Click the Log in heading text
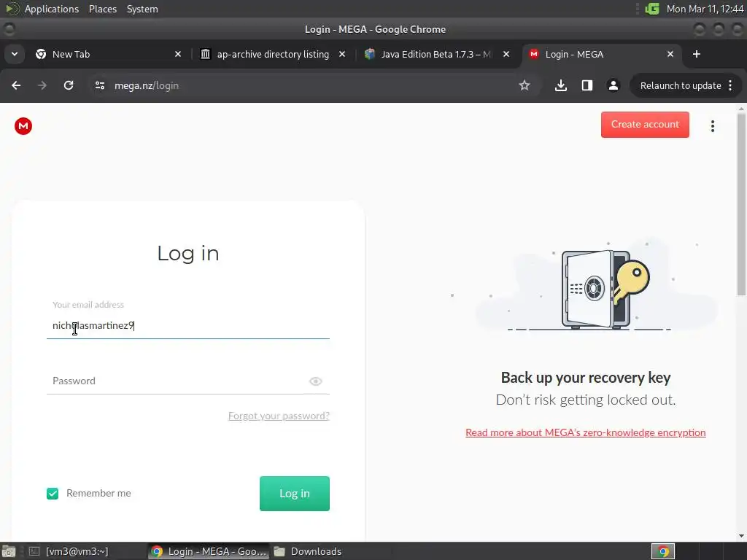Screen dimensions: 747x560 tap(188, 253)
